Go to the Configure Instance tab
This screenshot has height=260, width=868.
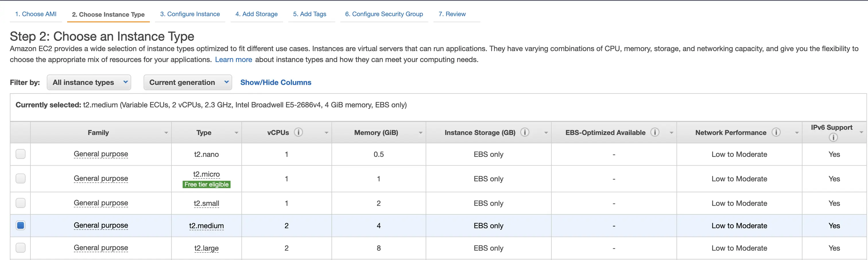coord(190,14)
